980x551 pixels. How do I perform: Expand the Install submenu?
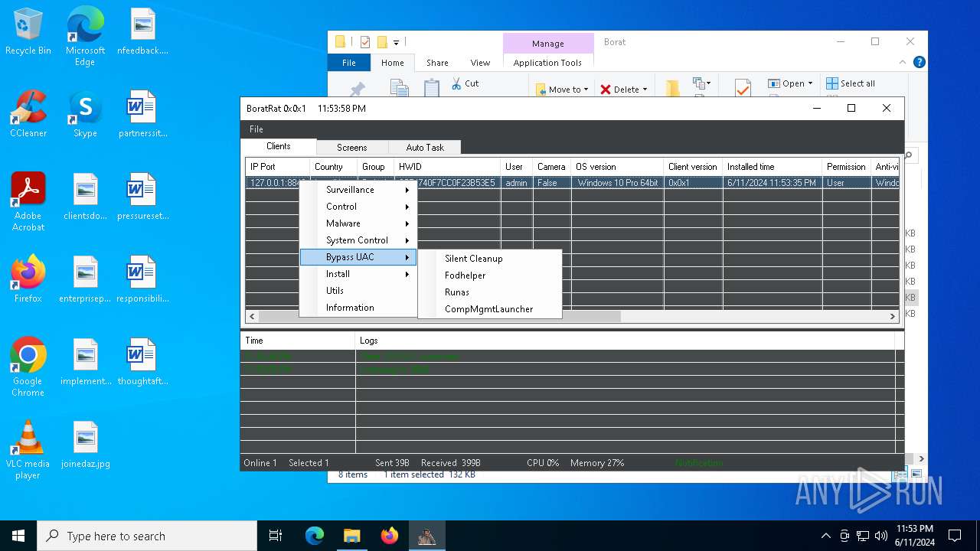358,274
